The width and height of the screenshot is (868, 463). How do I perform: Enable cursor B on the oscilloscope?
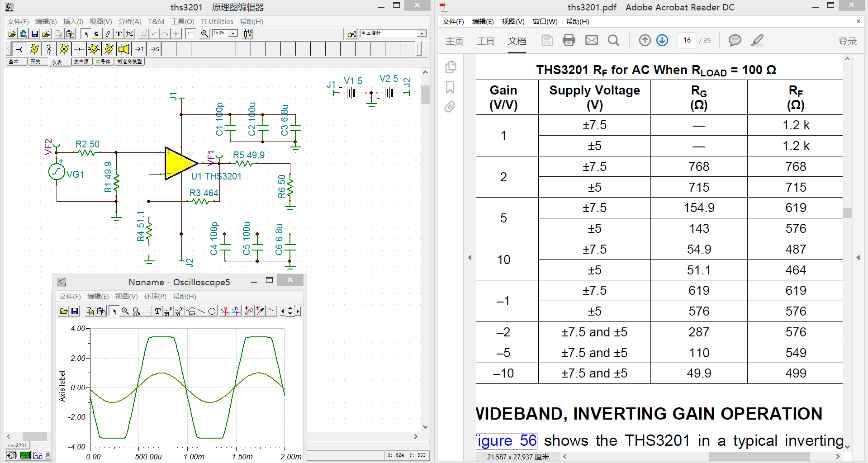(236, 311)
